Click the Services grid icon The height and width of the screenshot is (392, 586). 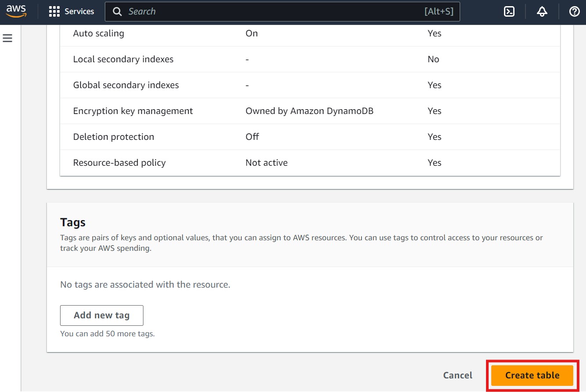pyautogui.click(x=54, y=11)
